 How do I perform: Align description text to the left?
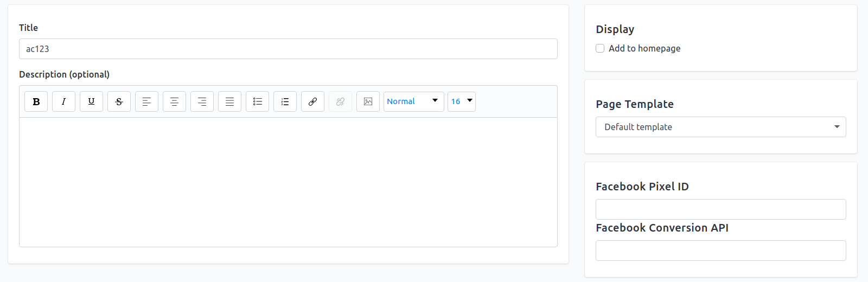(146, 101)
